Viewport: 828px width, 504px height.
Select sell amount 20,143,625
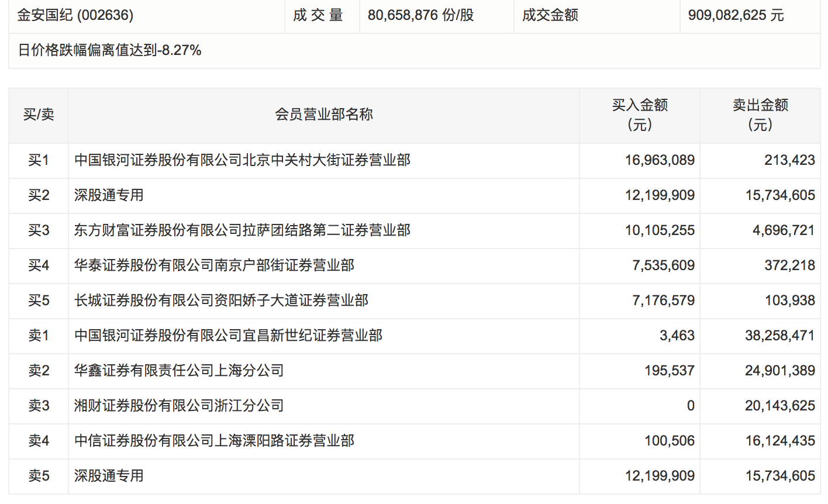click(x=781, y=406)
